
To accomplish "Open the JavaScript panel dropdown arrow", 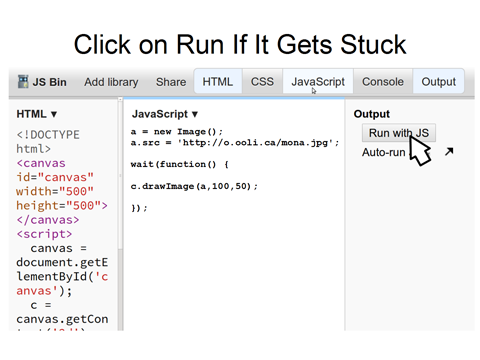I will point(195,114).
